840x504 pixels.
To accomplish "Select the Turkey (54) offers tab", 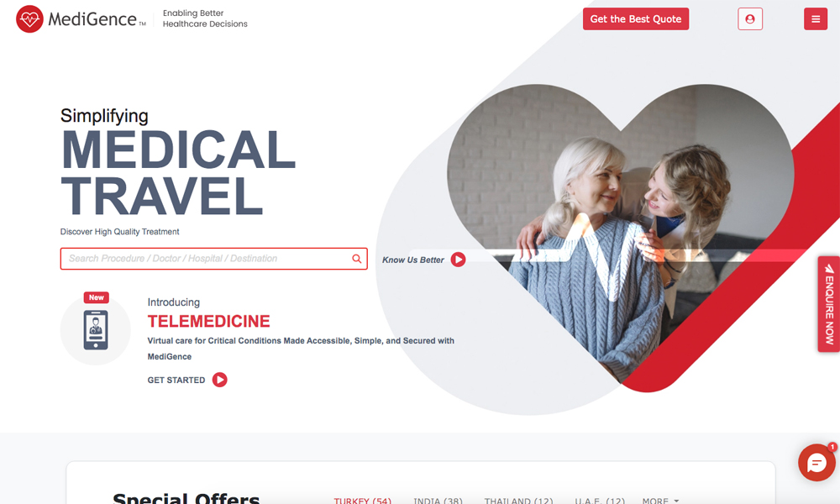I will click(363, 501).
